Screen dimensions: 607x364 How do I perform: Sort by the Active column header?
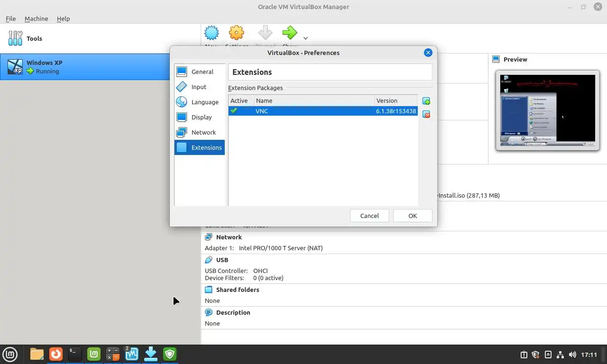point(241,100)
